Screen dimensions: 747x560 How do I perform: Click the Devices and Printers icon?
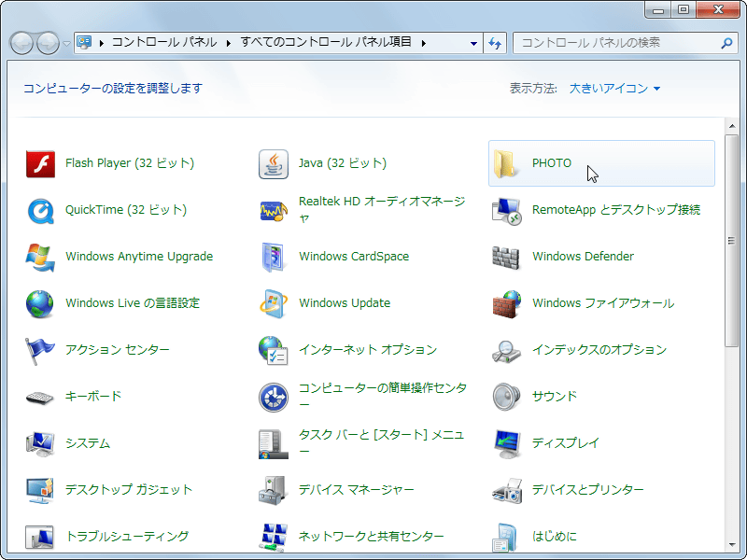coord(507,491)
